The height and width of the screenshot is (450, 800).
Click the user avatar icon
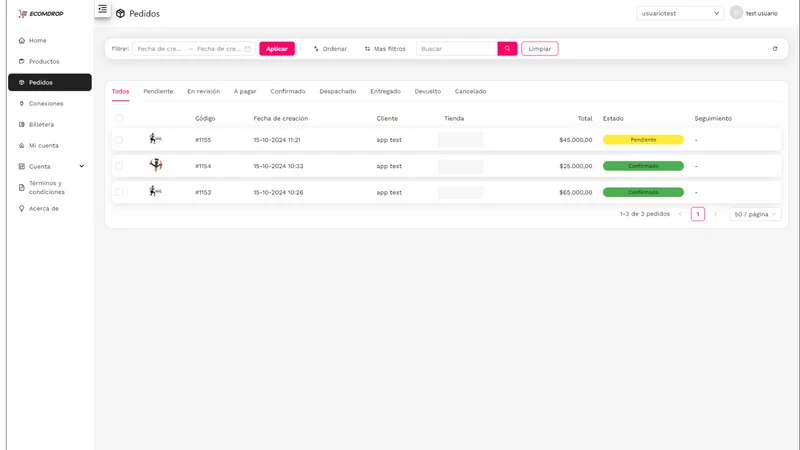pos(736,13)
